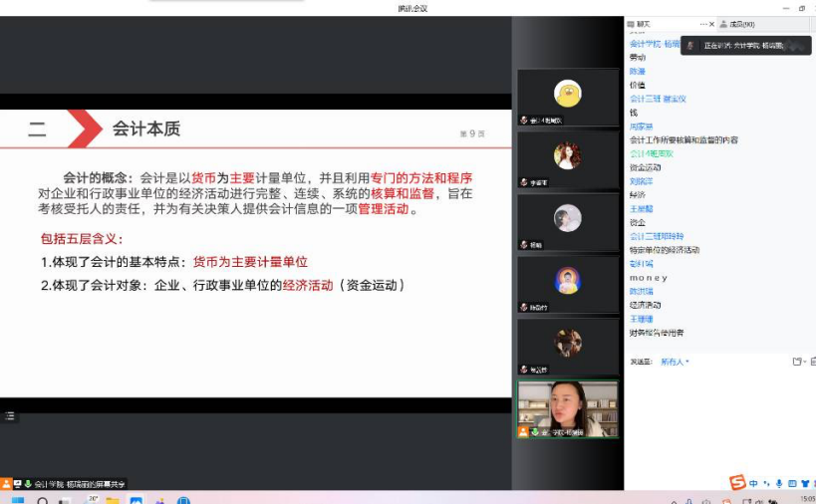Open the slide list menu icon
Screen dimensions: 816x504
click(10, 415)
